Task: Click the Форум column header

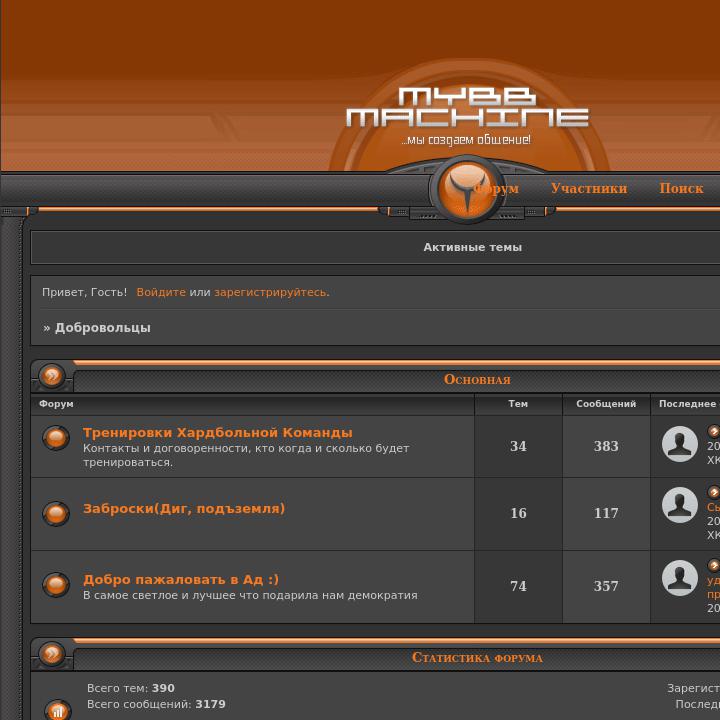Action: (x=56, y=404)
